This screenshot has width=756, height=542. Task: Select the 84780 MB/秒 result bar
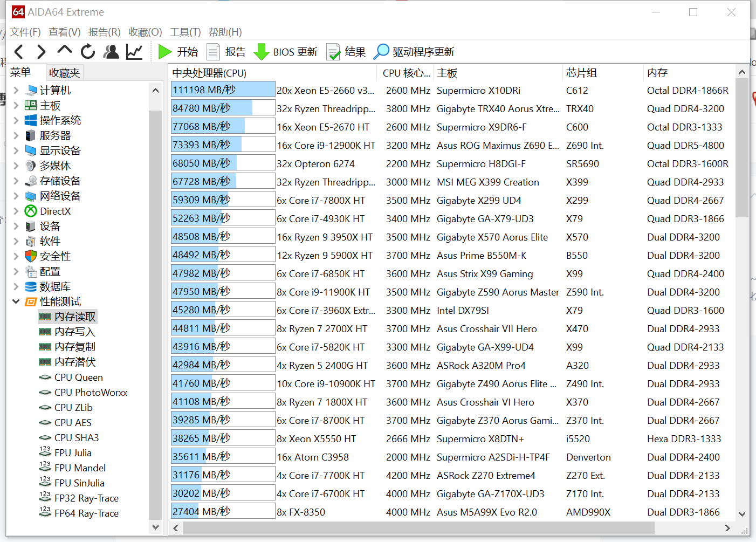(223, 108)
